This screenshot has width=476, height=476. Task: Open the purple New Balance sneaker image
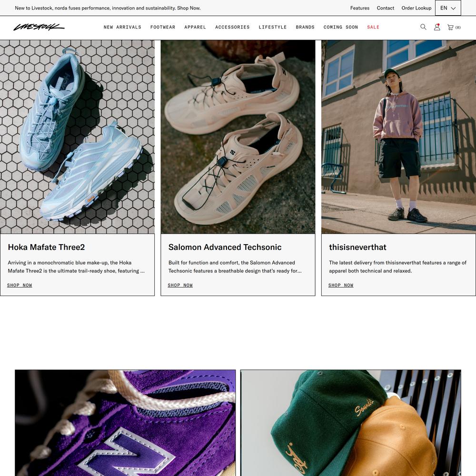(125, 423)
